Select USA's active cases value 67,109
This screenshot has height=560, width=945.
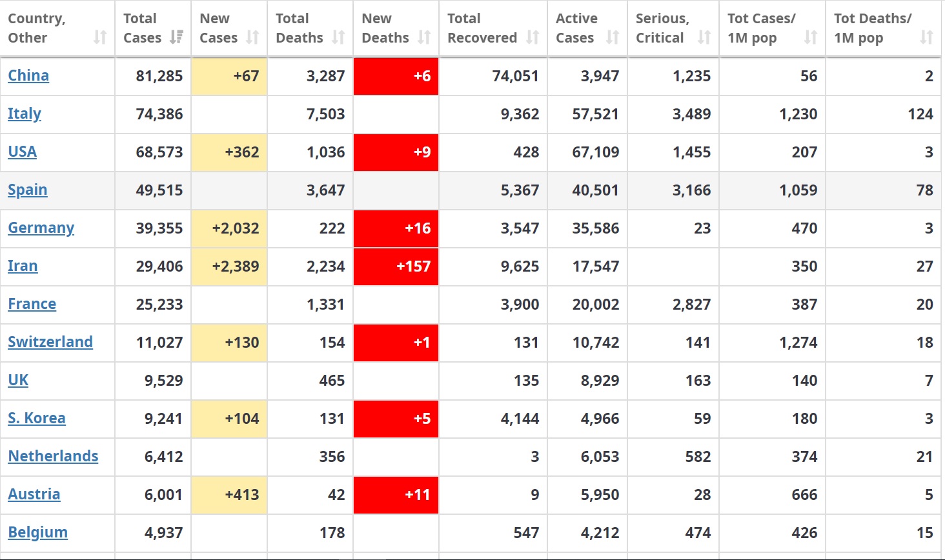tap(596, 152)
